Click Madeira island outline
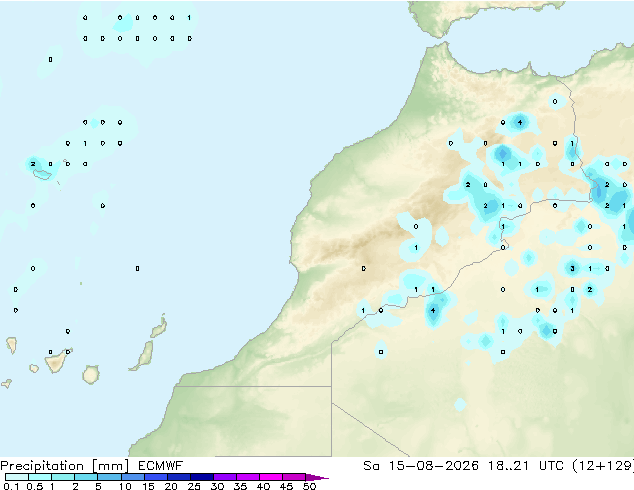This screenshot has width=634, height=490. [x=42, y=175]
